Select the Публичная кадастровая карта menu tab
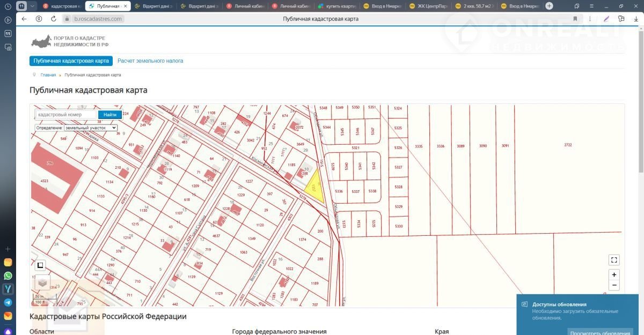Viewport: 644px width, 335px height. pos(71,61)
